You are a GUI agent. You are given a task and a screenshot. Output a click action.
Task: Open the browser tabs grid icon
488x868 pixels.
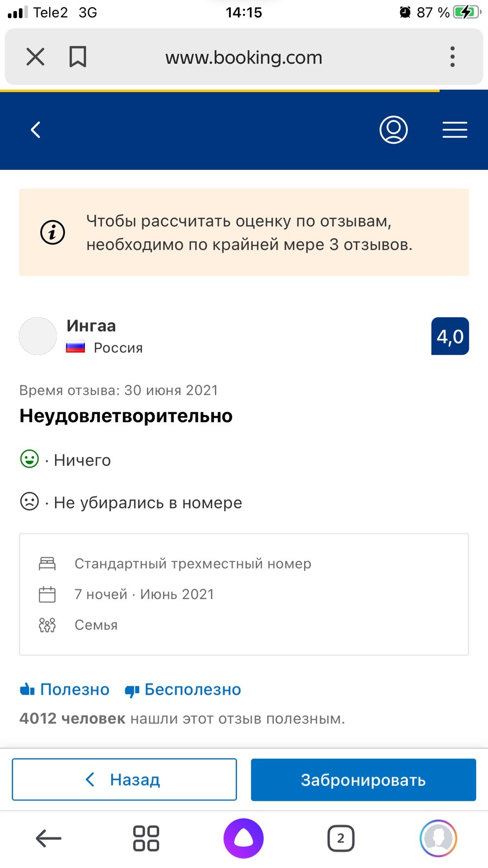coord(146,839)
